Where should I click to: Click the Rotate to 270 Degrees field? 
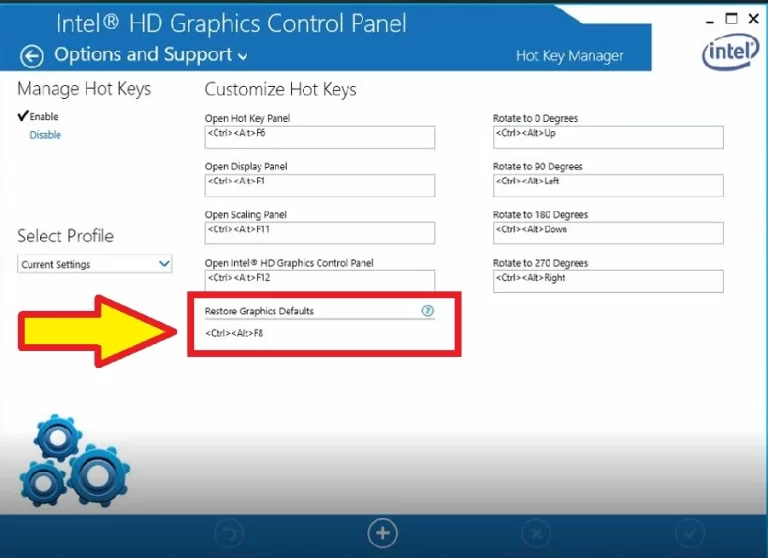coord(607,281)
